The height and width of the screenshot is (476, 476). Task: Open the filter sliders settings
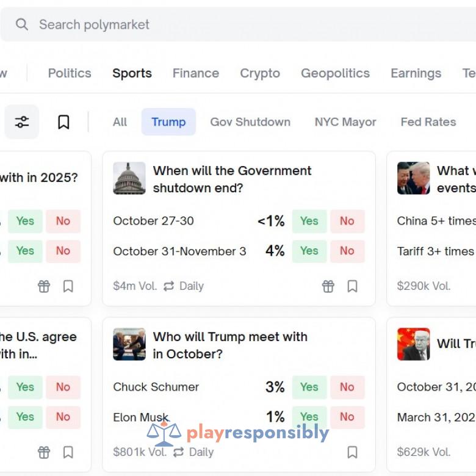(x=22, y=122)
